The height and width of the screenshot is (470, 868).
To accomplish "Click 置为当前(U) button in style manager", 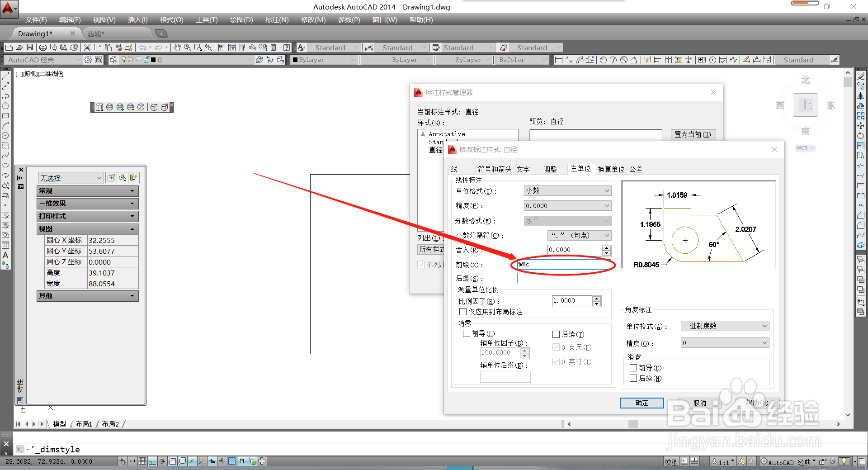I will point(693,134).
